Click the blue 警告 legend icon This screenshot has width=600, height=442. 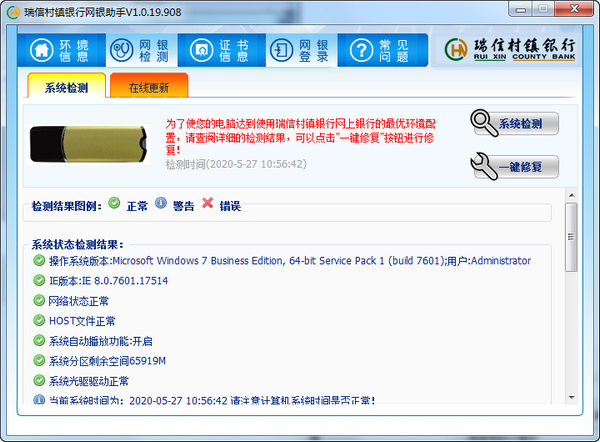(x=161, y=203)
